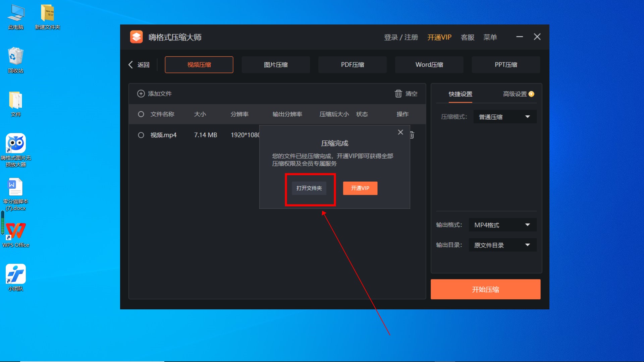The image size is (644, 362).
Task: Expand the 压缩模式 普通压缩 dropdown
Action: [x=505, y=117]
